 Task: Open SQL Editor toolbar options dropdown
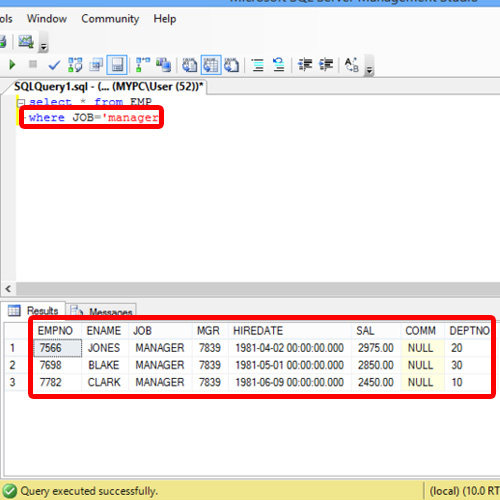369,66
